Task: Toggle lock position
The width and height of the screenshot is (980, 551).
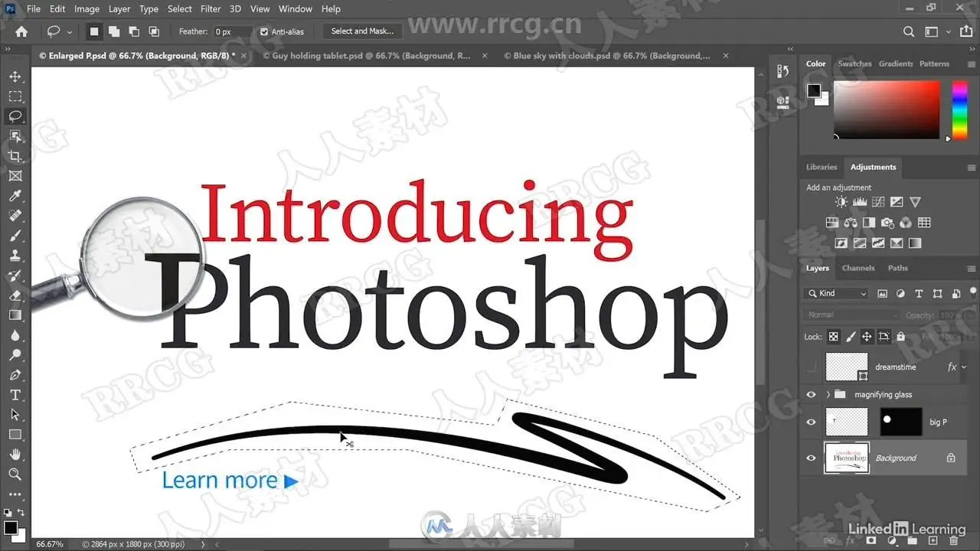Action: 867,337
